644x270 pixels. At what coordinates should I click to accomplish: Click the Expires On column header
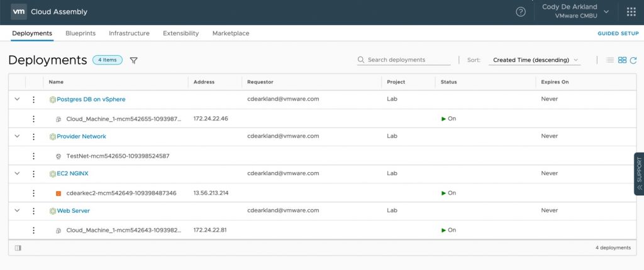[x=555, y=82]
